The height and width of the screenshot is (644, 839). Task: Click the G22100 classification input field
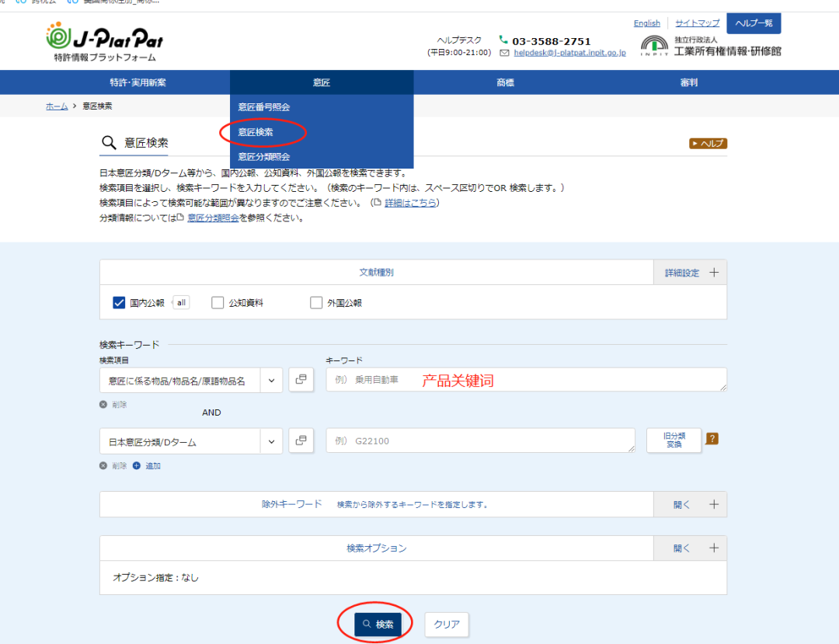coord(481,440)
